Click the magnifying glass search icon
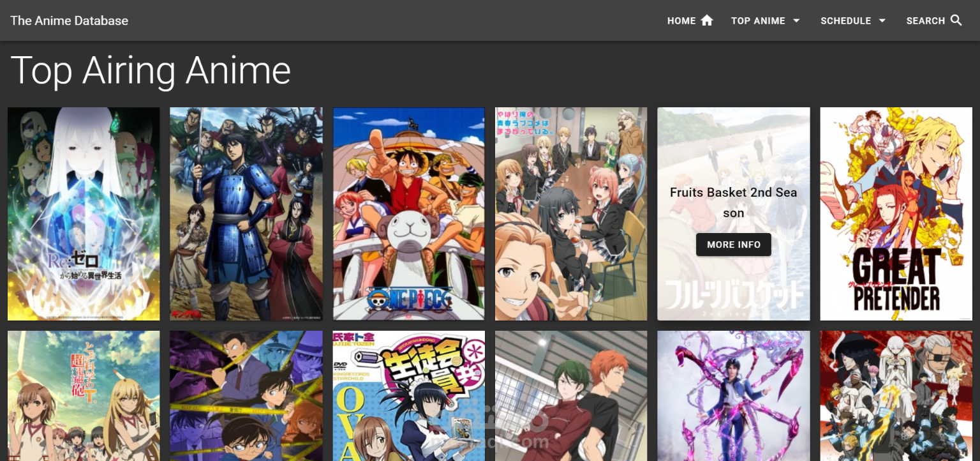Viewport: 980px width, 461px height. (956, 20)
